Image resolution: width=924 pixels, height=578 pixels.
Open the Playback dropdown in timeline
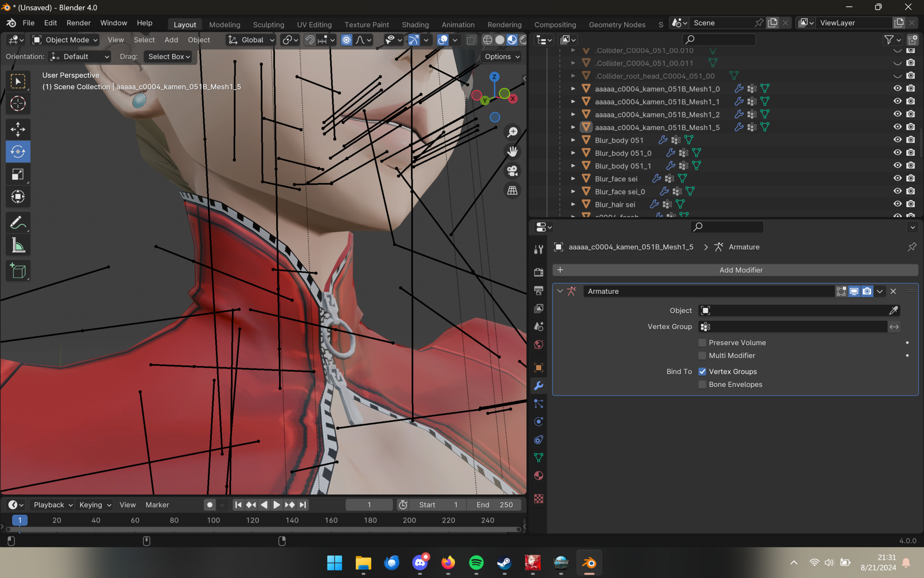coord(52,505)
